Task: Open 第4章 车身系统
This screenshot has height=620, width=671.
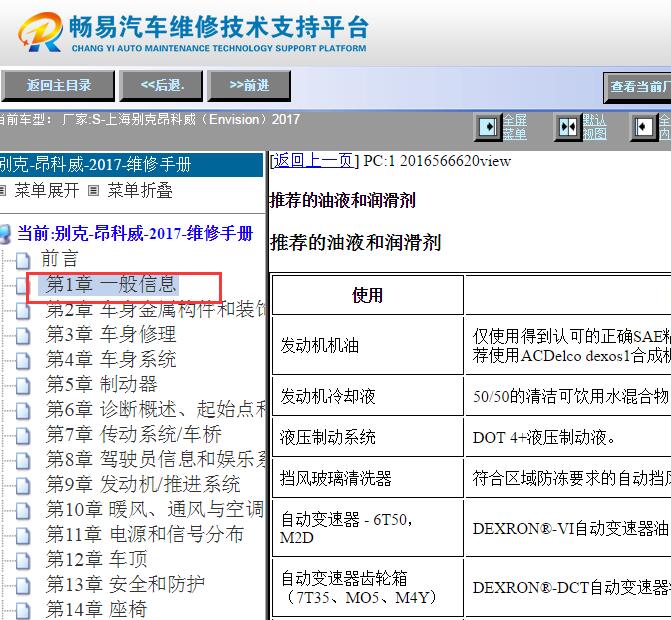Action: point(111,359)
